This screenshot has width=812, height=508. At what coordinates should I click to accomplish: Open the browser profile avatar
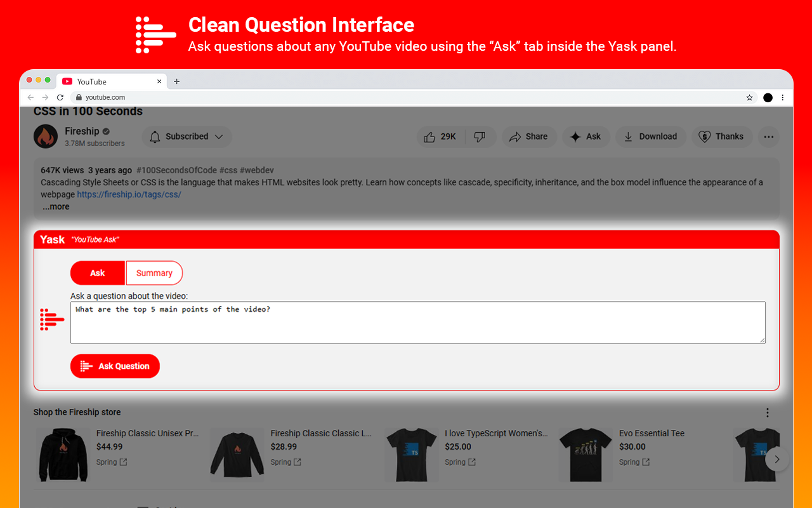click(x=768, y=98)
